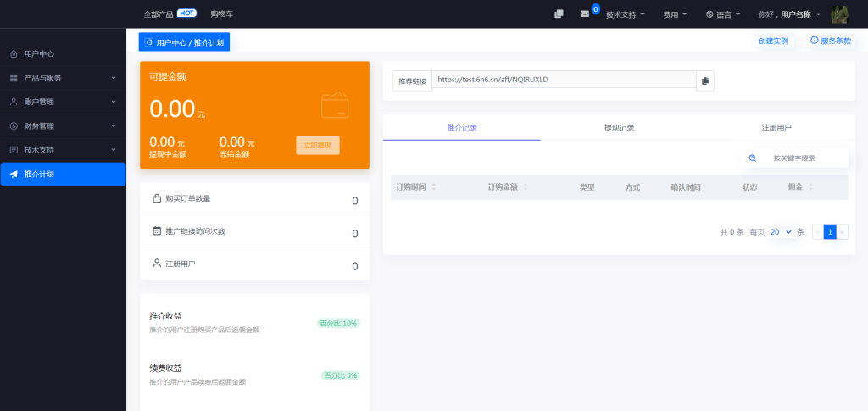
Task: Click the home icon beside 用户中心
Action: pyautogui.click(x=14, y=53)
